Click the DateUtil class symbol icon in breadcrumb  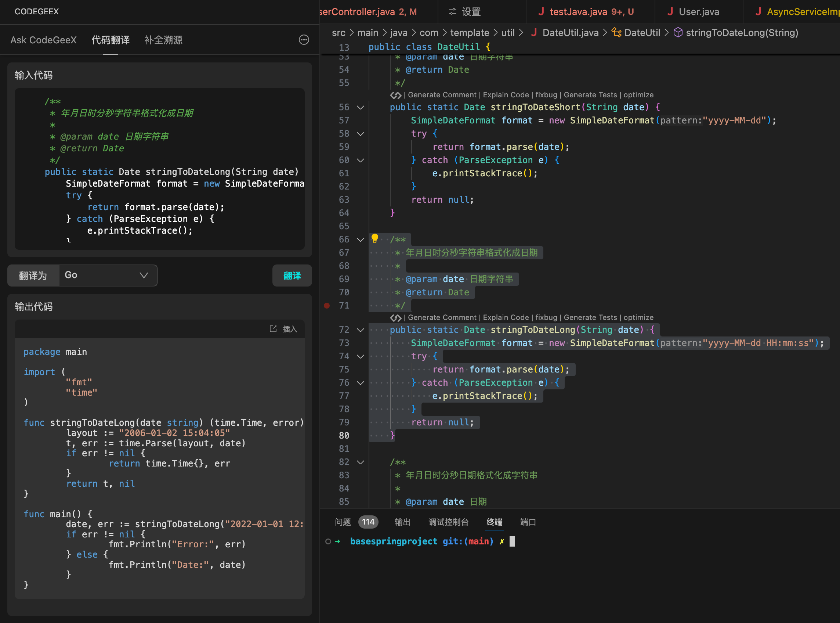[x=616, y=33]
